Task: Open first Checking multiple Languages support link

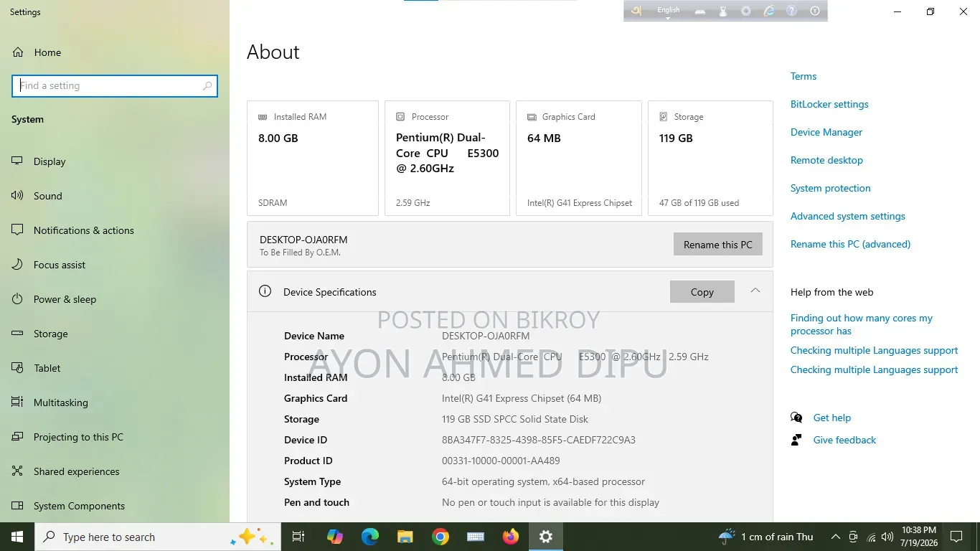Action: pyautogui.click(x=874, y=350)
